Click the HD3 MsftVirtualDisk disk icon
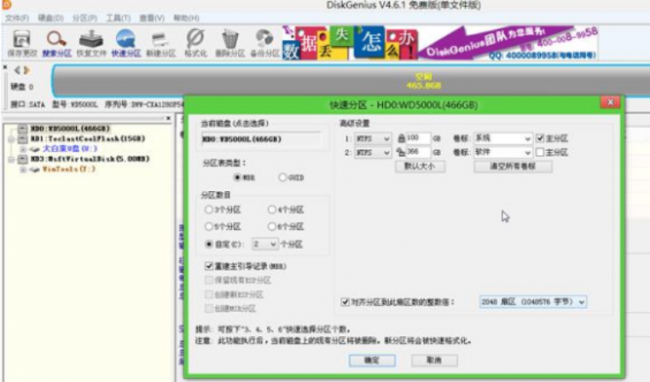Viewport: 650px width, 382px height. pyautogui.click(x=22, y=159)
